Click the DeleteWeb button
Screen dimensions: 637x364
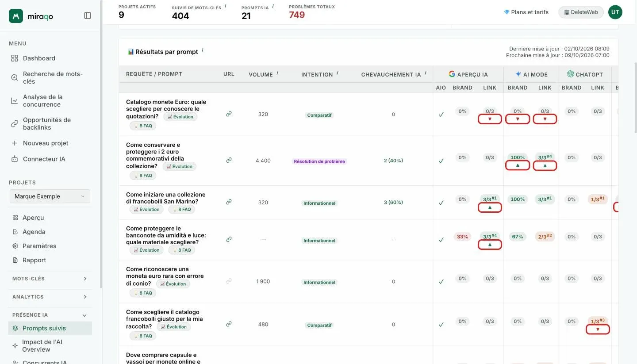pyautogui.click(x=581, y=12)
